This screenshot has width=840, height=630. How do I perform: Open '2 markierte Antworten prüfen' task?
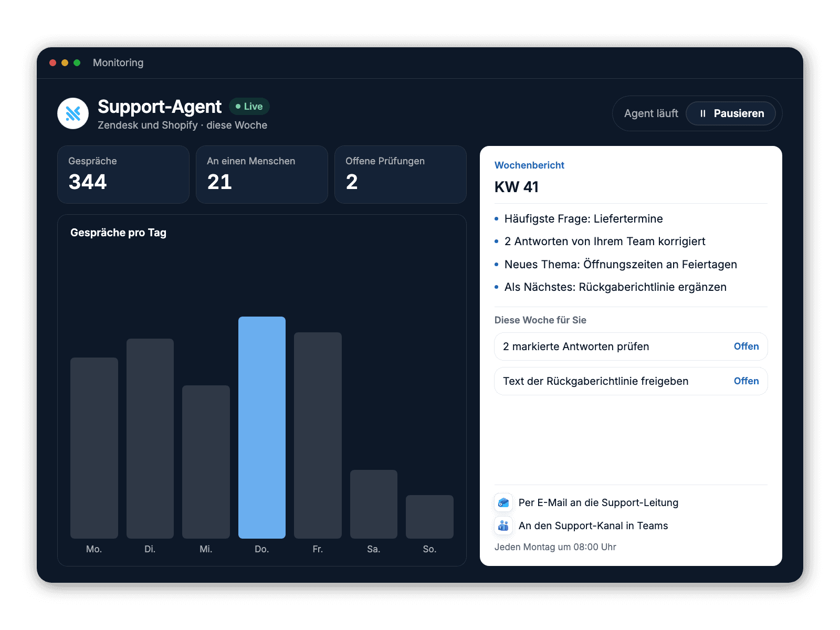point(631,346)
